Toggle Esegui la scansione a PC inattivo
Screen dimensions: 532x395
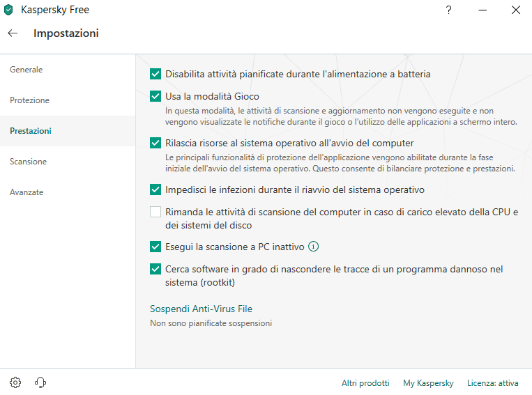click(155, 247)
